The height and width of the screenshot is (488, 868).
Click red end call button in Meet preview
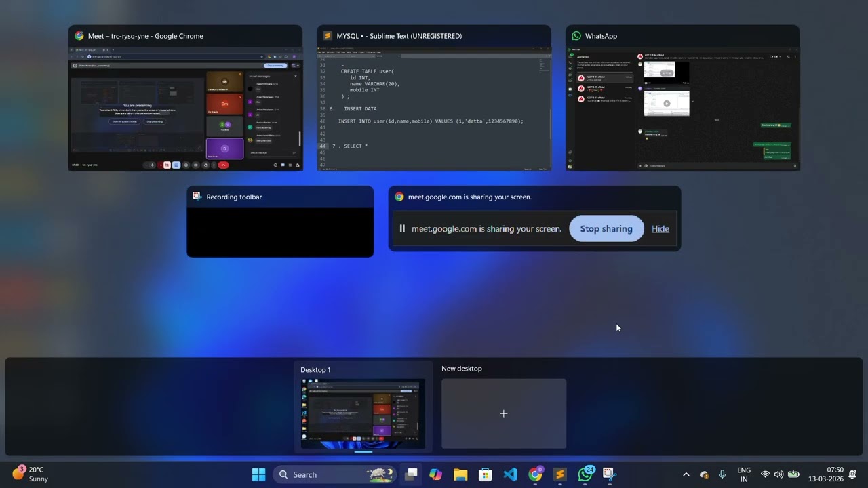point(222,165)
